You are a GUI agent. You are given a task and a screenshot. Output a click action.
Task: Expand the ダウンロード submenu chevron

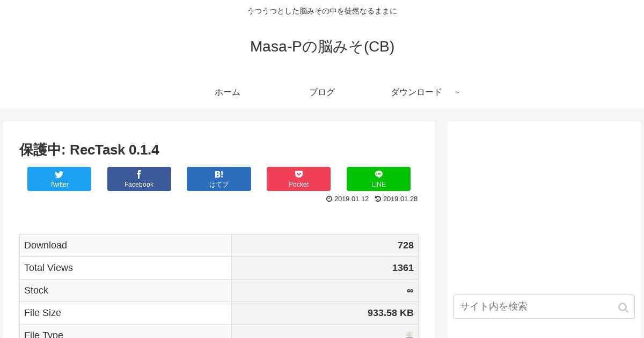click(457, 92)
